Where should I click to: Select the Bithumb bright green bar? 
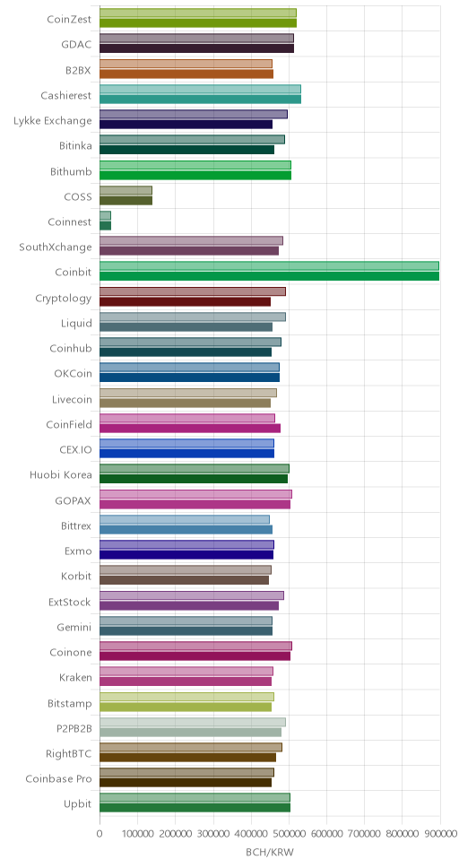[195, 175]
